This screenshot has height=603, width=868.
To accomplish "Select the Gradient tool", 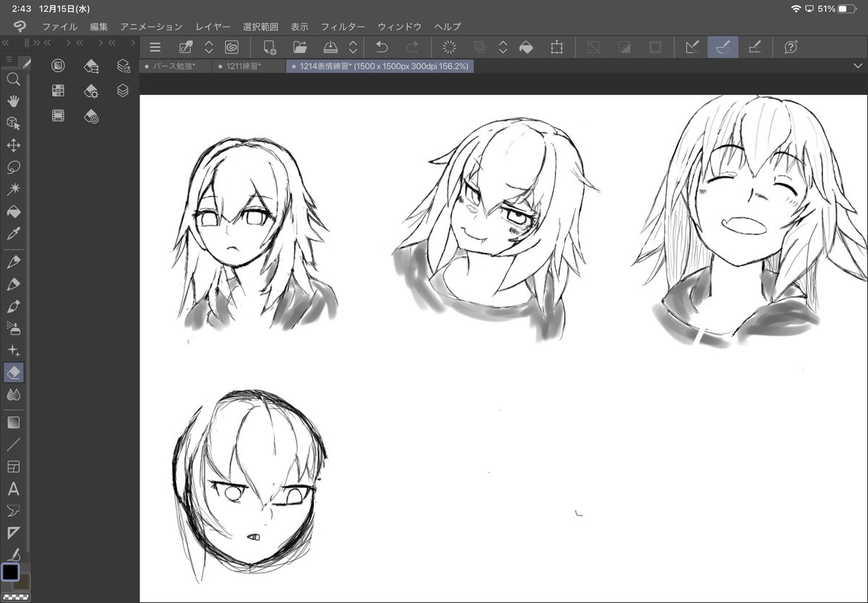I will (13, 422).
